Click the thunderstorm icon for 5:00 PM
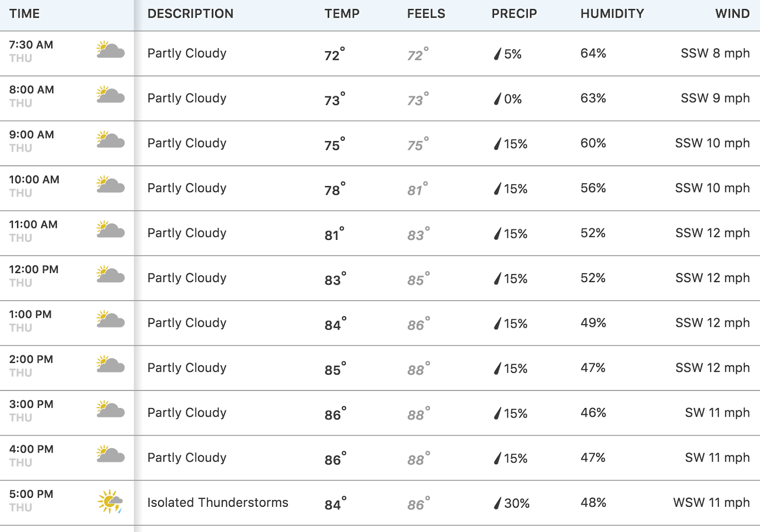Viewport: 760px width, 532px height. point(110,502)
